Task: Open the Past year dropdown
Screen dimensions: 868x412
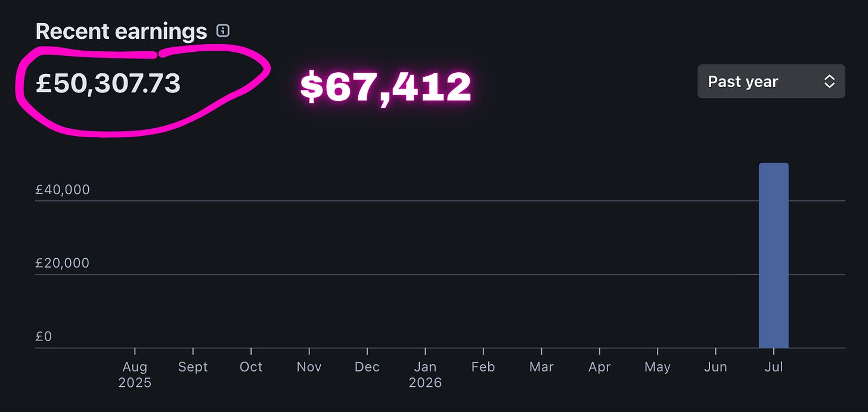Action: click(x=771, y=81)
